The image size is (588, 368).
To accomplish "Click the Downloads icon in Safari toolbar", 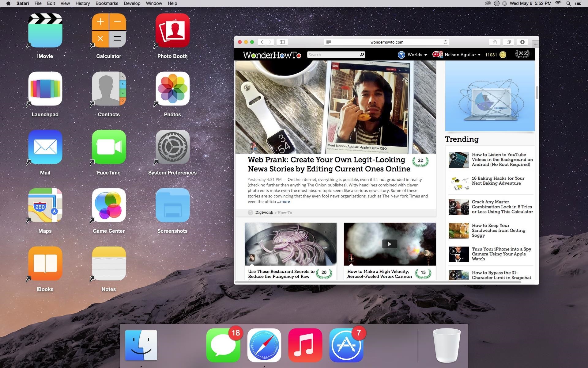I will [x=522, y=42].
